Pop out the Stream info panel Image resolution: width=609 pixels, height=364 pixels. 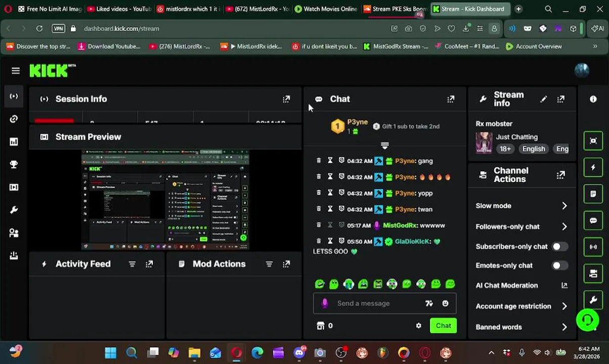pyautogui.click(x=561, y=99)
